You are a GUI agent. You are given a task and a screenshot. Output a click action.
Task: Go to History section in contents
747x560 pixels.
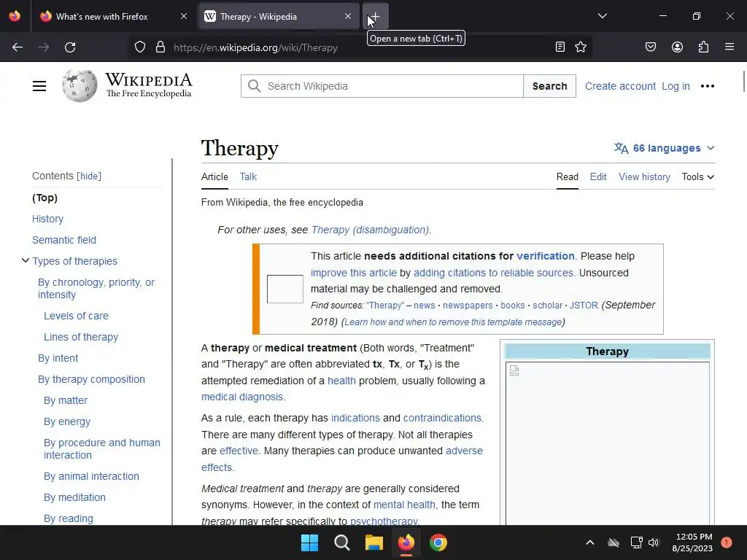[x=47, y=219]
